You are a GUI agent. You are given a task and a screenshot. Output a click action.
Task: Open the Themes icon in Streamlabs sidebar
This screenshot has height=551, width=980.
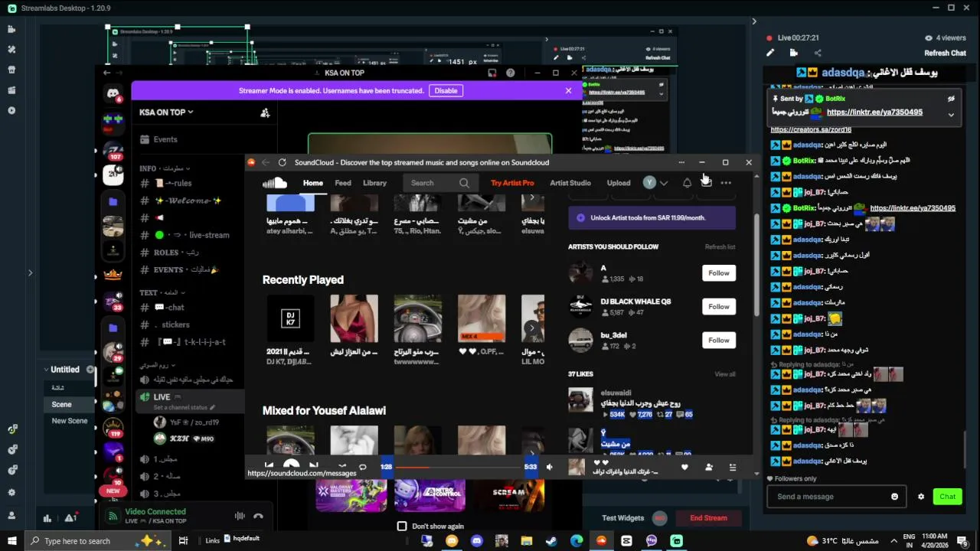[11, 49]
